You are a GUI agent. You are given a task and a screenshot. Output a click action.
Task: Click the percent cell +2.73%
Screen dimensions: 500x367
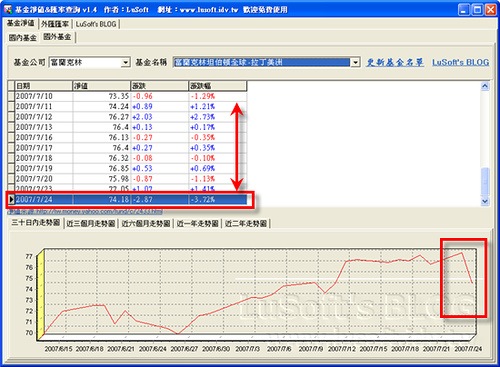218,117
